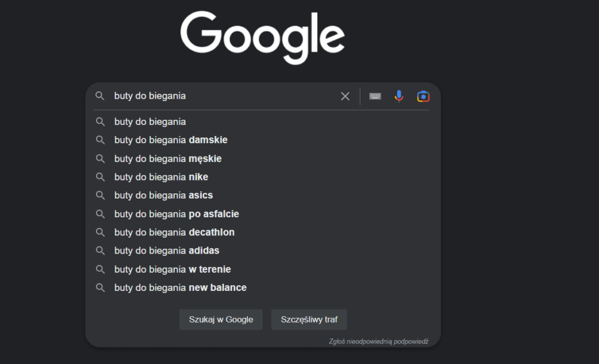Viewport: 599px width, 364px height.
Task: Click the magnifier icon beside the 'męskie' suggestion
Action: (100, 158)
